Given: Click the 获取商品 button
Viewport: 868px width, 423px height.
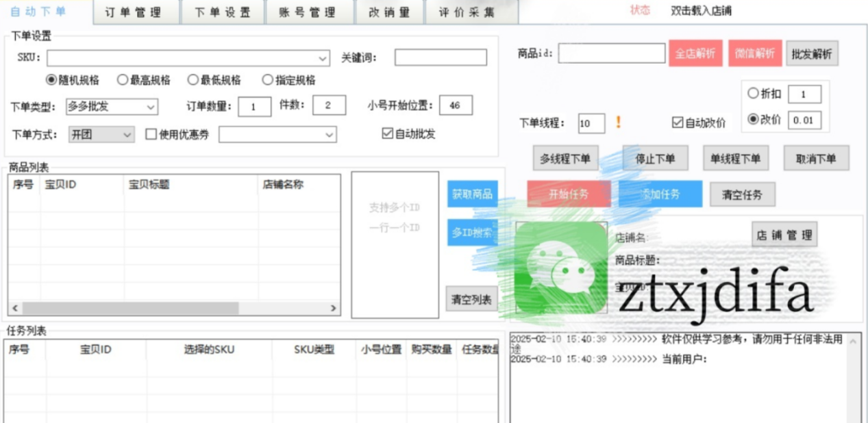Looking at the screenshot, I should pyautogui.click(x=472, y=194).
